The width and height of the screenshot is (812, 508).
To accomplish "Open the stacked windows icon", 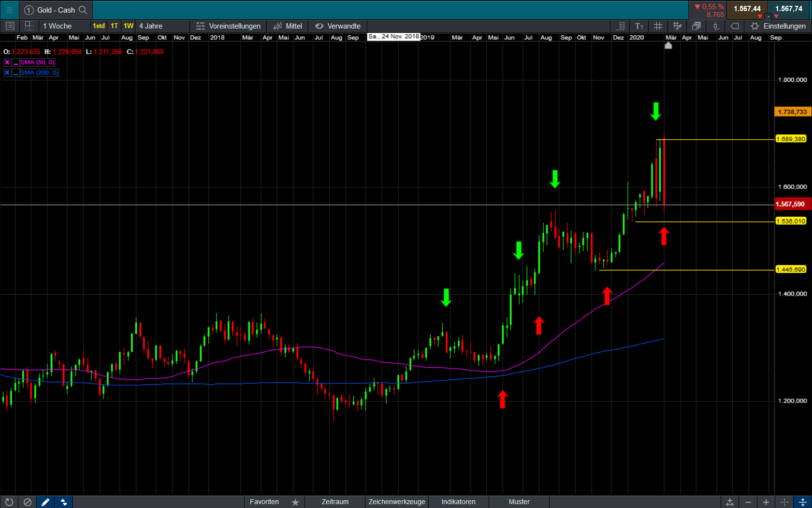I will [x=696, y=26].
